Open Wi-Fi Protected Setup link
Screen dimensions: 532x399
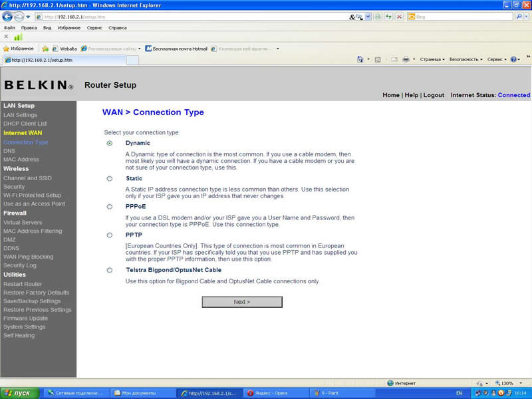point(32,196)
